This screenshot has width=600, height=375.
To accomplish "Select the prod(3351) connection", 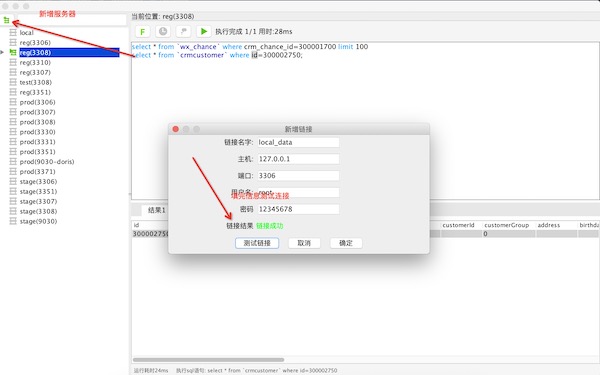I will [x=38, y=152].
